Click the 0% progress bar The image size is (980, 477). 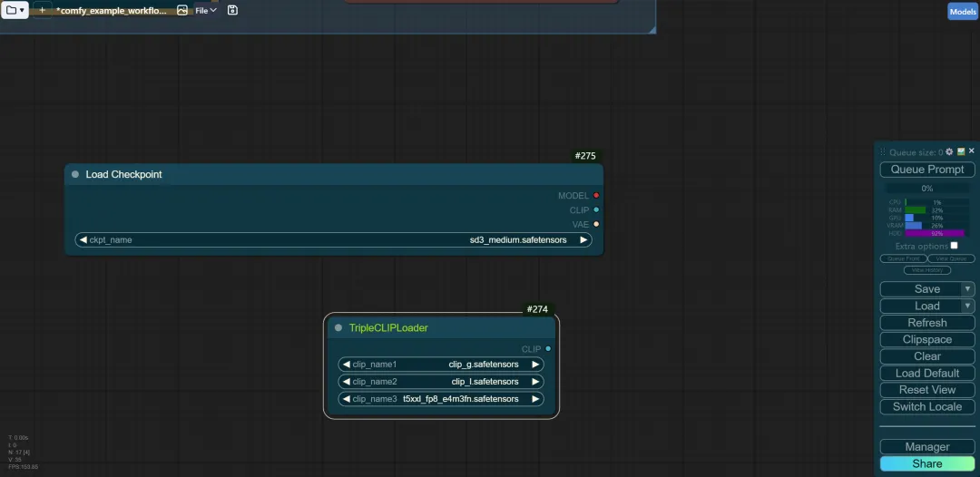926,189
